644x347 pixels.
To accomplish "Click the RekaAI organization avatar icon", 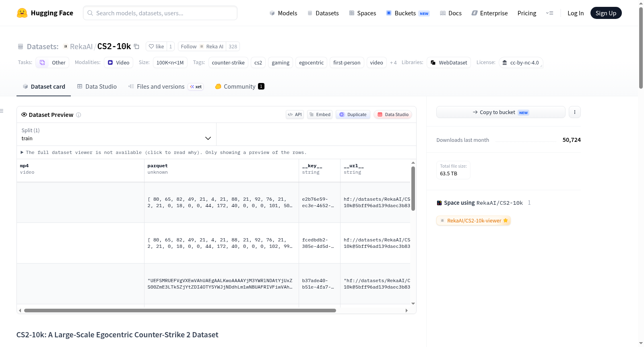I will pos(66,46).
